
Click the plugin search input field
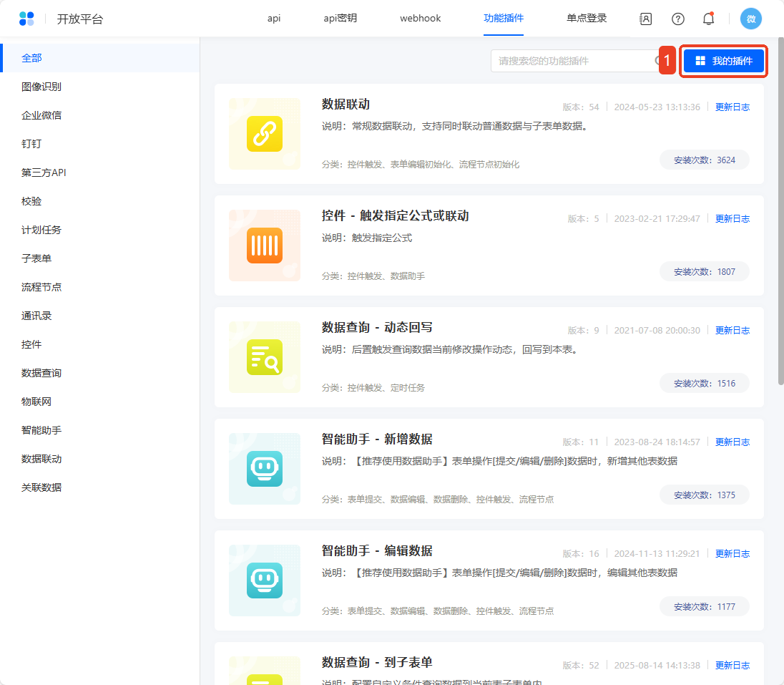tap(572, 62)
